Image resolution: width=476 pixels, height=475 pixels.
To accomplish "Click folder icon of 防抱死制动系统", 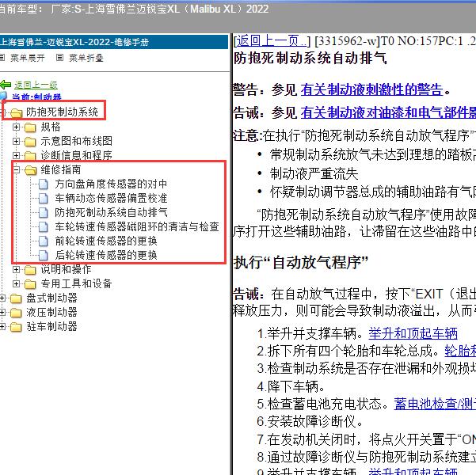I will click(x=16, y=113).
